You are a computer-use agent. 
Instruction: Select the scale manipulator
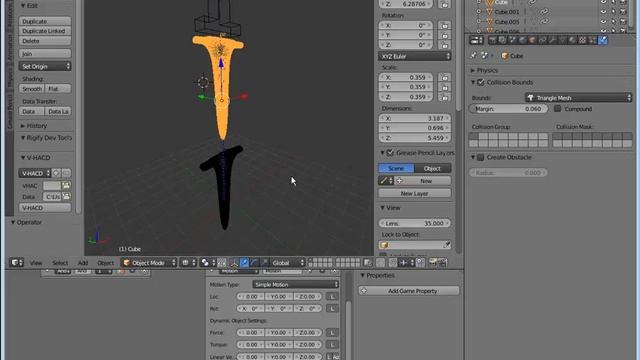point(264,262)
